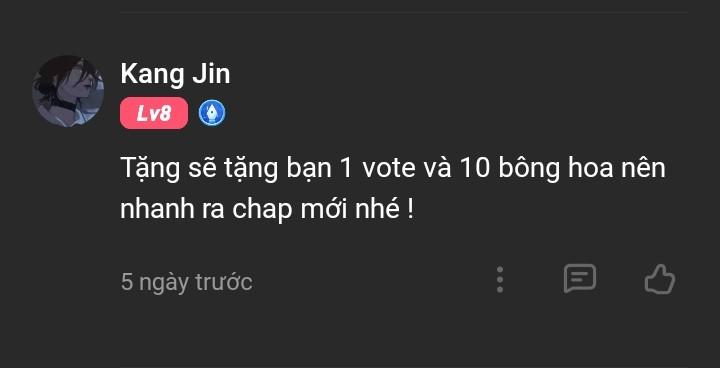The image size is (720, 368).
Task: Tap the "Lv8" text inside the level badge
Action: coord(154,113)
